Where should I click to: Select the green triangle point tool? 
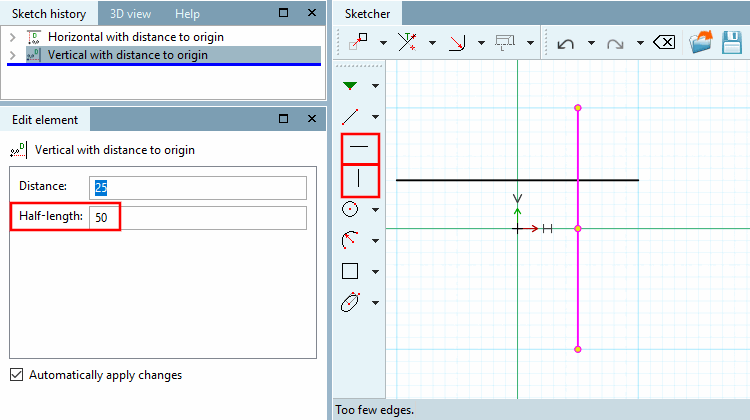(350, 86)
